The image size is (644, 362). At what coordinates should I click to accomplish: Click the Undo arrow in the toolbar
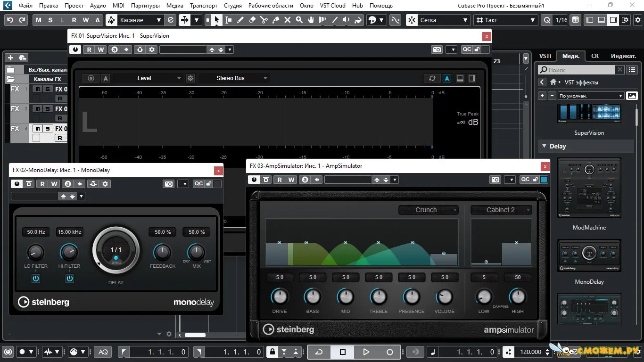[10, 20]
